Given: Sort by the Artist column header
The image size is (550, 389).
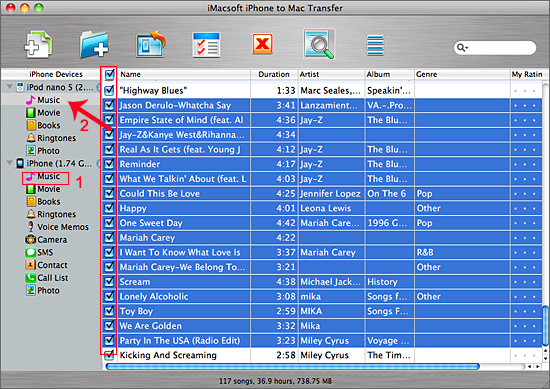Looking at the screenshot, I should (331, 74).
